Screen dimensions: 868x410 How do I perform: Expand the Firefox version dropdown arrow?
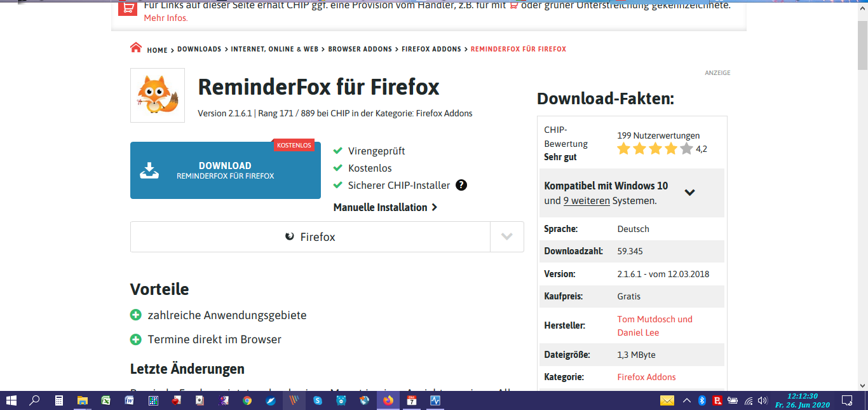click(x=507, y=236)
